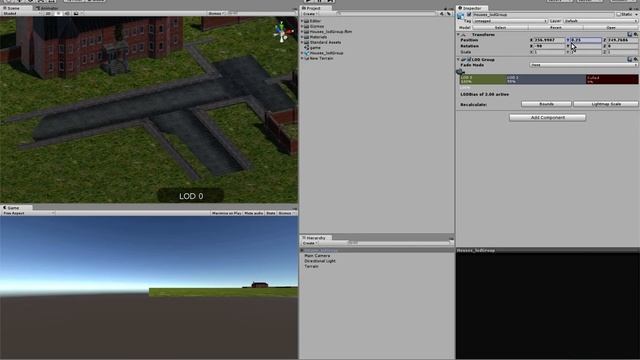This screenshot has width=640, height=360.
Task: Click the Position X field
Action: (549, 40)
